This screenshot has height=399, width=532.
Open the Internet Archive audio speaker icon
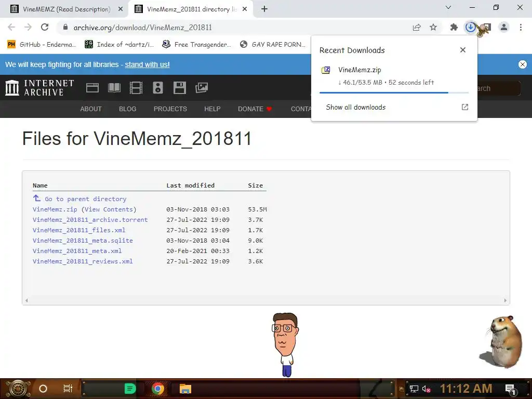pyautogui.click(x=158, y=88)
